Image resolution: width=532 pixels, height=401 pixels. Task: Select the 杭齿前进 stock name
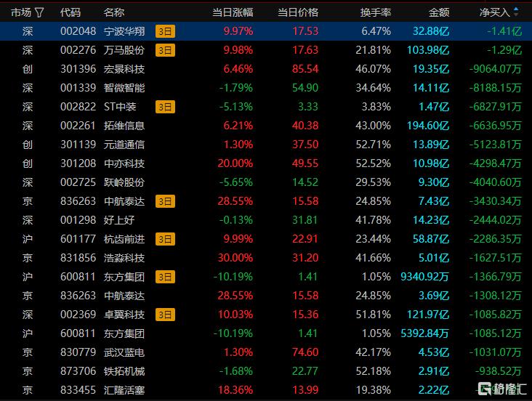(124, 239)
